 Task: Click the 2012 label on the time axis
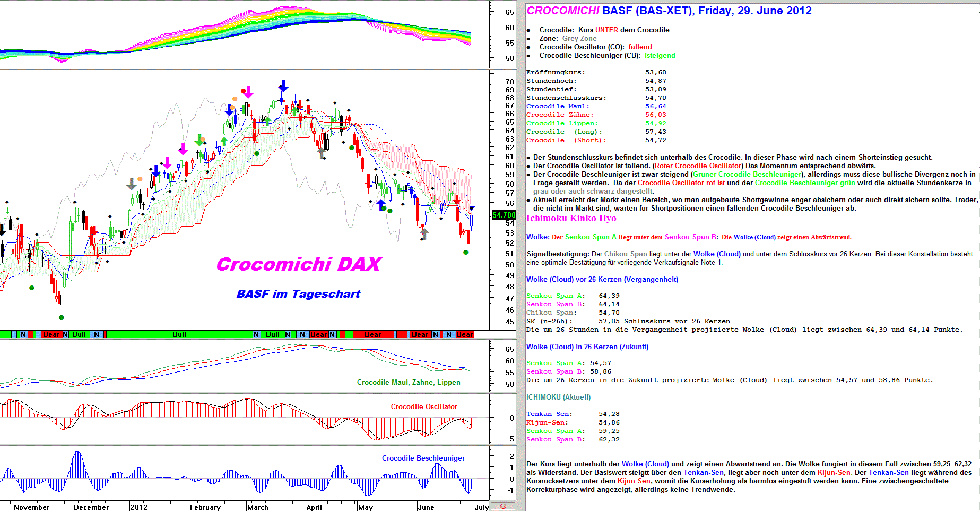pos(139,507)
